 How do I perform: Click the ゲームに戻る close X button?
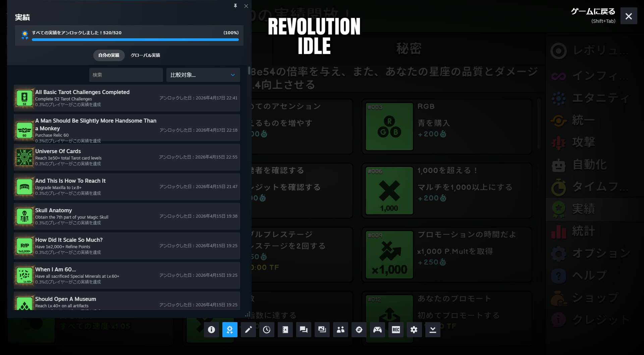(x=629, y=16)
